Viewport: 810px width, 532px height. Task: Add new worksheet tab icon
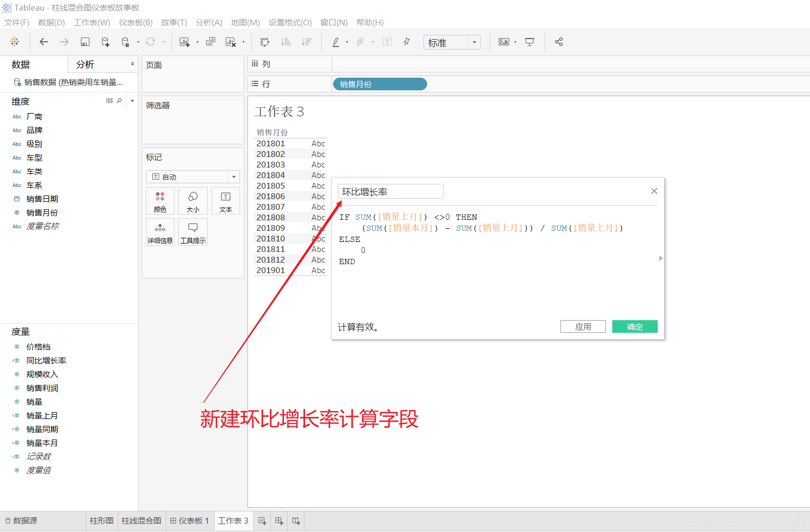coord(262,521)
